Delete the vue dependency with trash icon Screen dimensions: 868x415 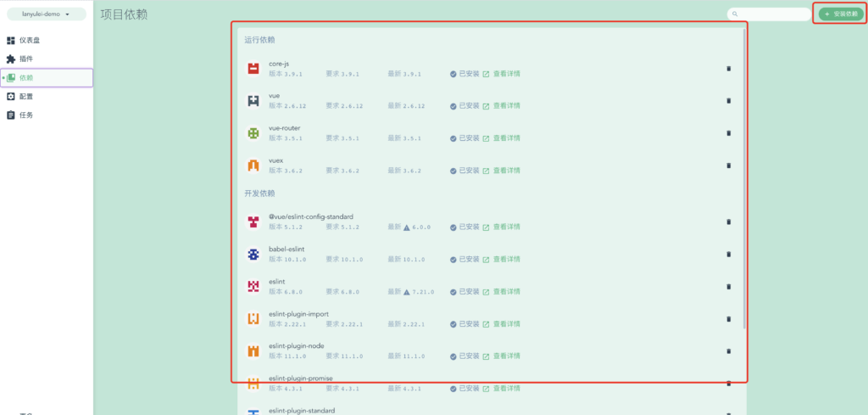(x=728, y=101)
